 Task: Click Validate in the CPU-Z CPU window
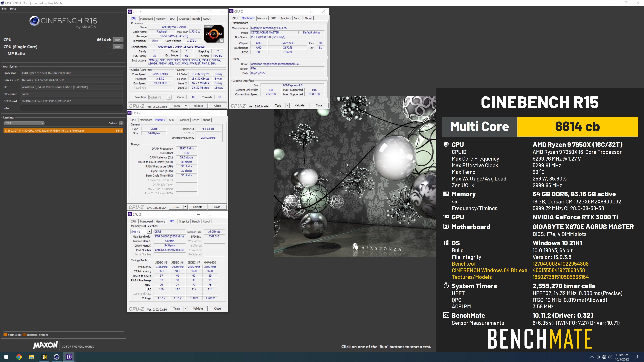click(x=198, y=106)
